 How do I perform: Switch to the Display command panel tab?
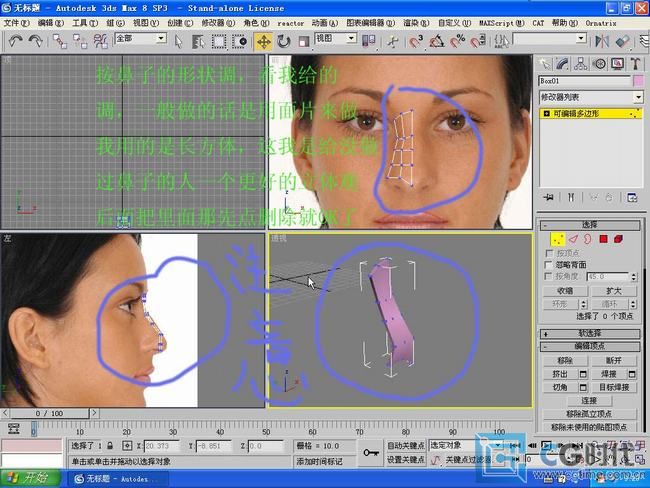(x=617, y=64)
